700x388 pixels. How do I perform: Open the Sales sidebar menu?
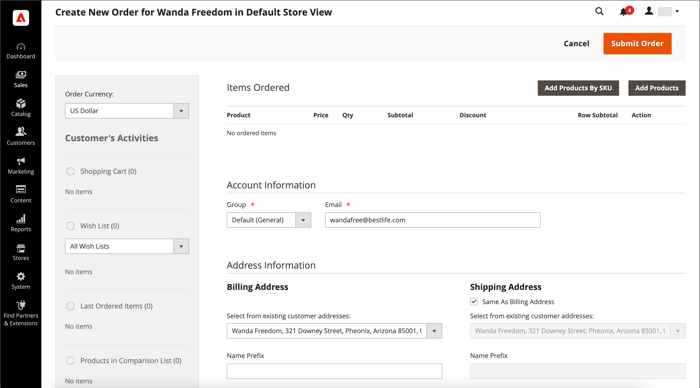21,79
